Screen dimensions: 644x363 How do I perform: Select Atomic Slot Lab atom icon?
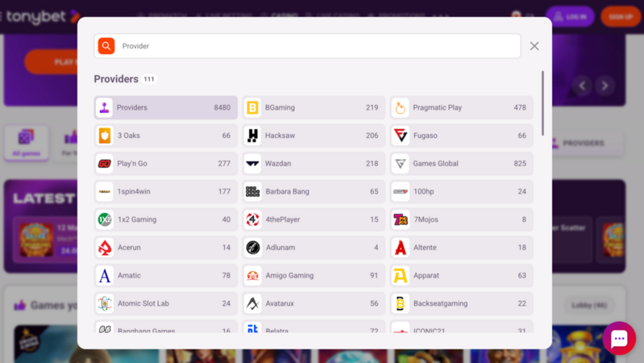point(105,303)
